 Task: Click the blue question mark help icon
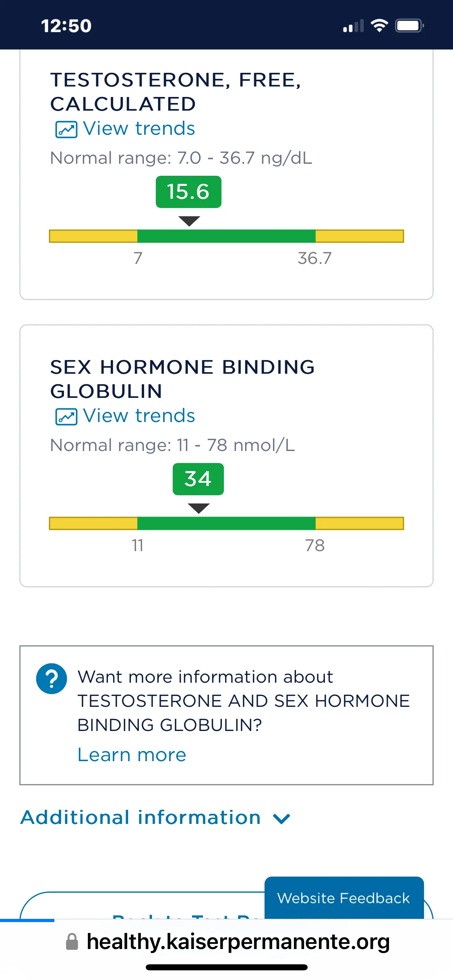click(x=52, y=679)
